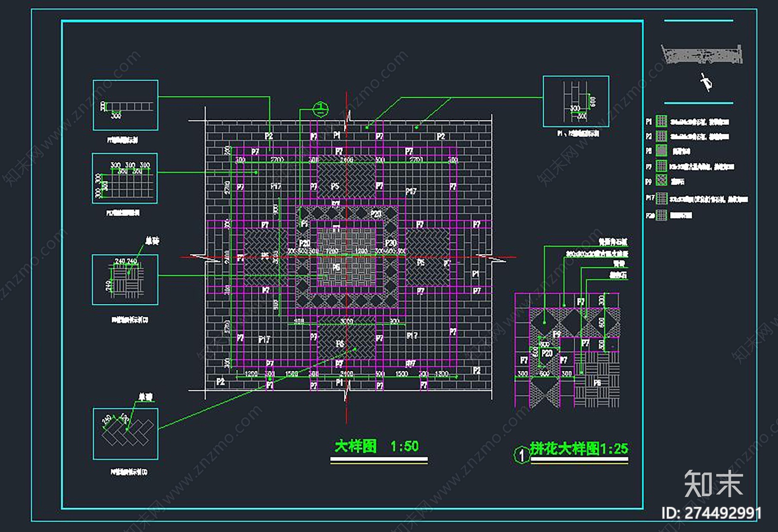Select the 300 300 300 grid detail box
This screenshot has height=532, width=778.
[x=125, y=178]
